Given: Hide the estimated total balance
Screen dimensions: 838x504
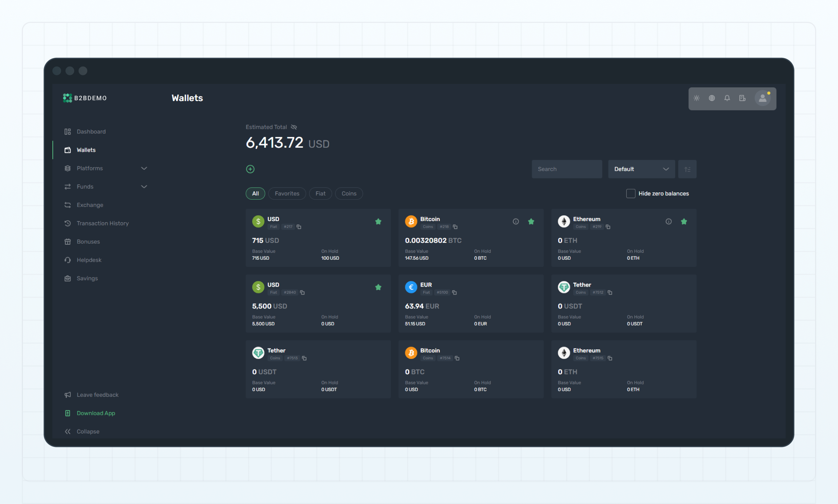Looking at the screenshot, I should 294,127.
